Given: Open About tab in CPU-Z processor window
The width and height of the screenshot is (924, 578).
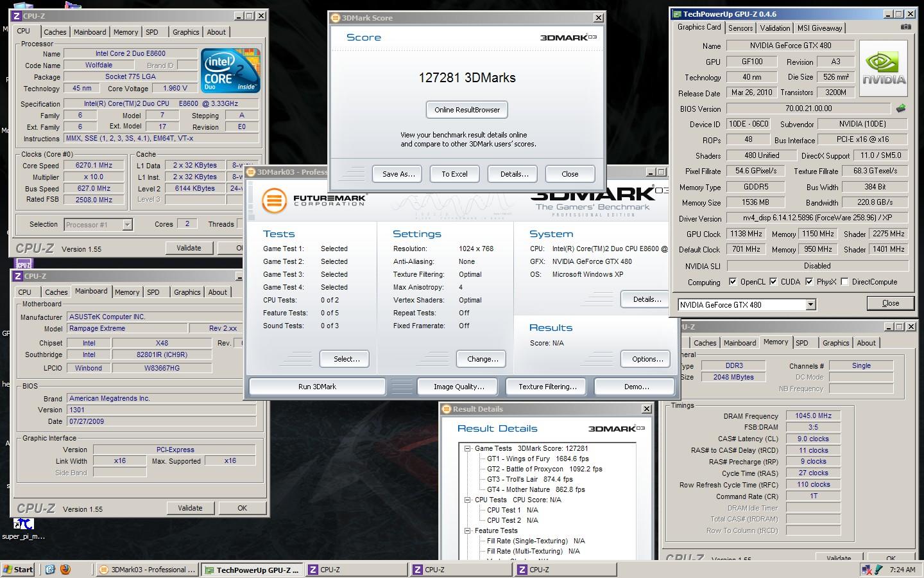Looking at the screenshot, I should [x=216, y=32].
